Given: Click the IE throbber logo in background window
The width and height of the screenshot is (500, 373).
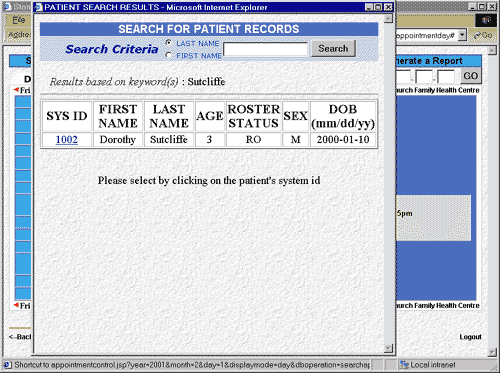Looking at the screenshot, I should 486,20.
